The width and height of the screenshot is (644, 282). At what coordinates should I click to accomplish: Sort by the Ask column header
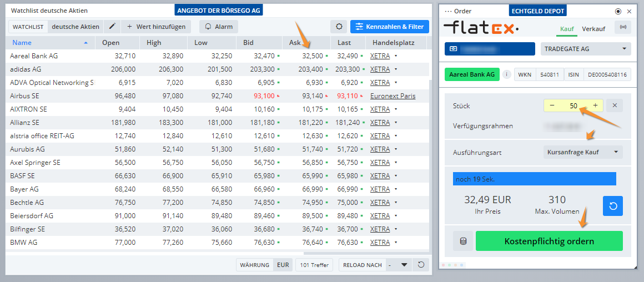coord(306,43)
